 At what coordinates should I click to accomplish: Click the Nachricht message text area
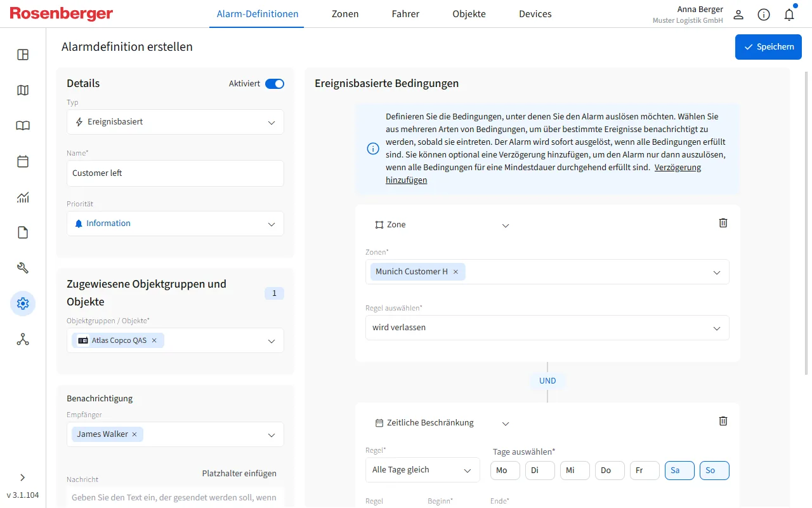click(x=175, y=498)
